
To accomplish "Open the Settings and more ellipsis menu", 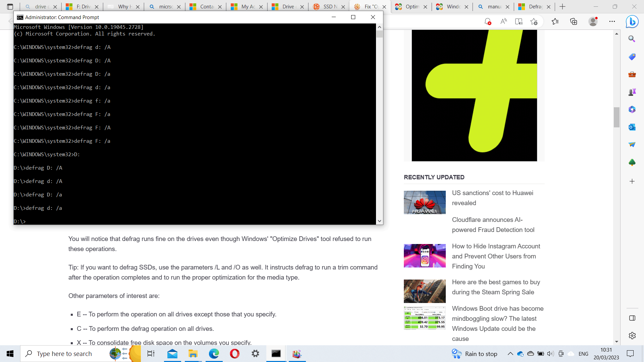I will pos(612,22).
